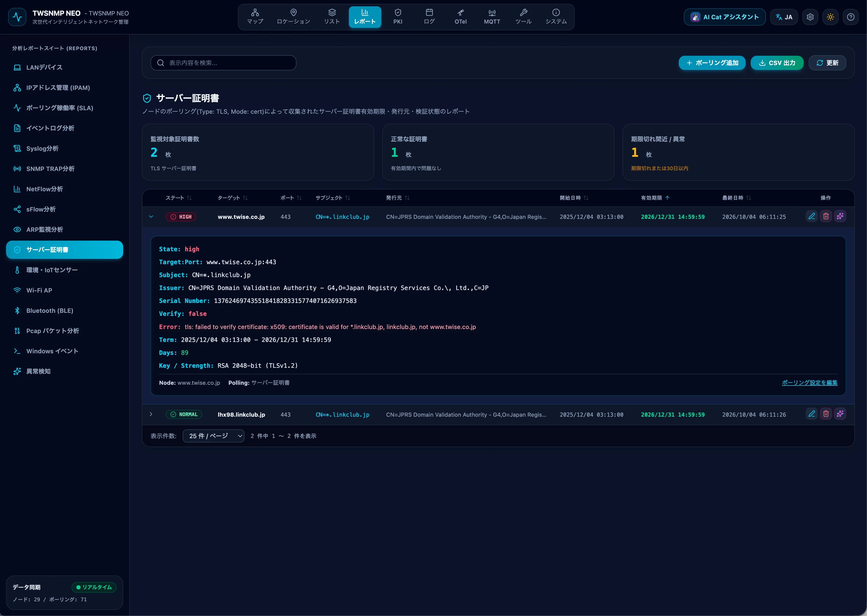Run AI analysis on www.twise.co.jp row
Screen dimensions: 867x616
(x=840, y=216)
